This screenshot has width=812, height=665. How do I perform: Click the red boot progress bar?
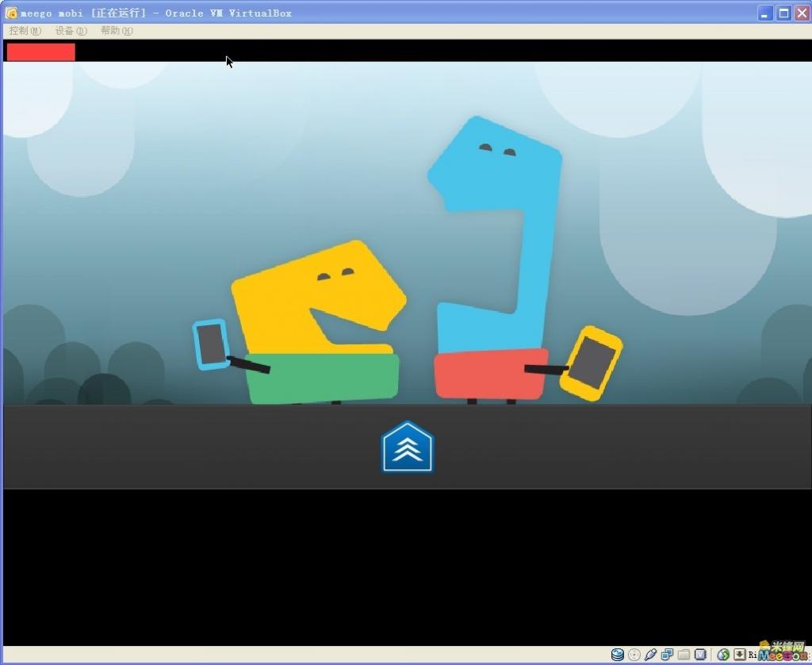tap(40, 51)
